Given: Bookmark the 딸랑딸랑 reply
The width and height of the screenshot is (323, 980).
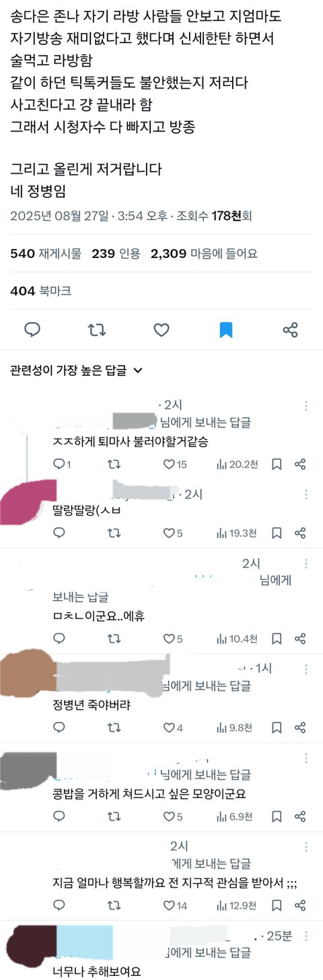Looking at the screenshot, I should 277,533.
